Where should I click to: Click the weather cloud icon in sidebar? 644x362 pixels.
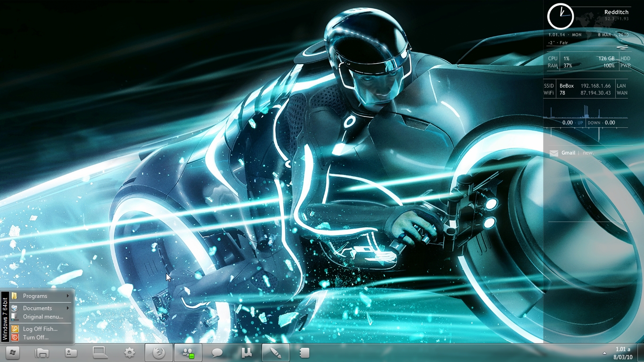tap(622, 47)
